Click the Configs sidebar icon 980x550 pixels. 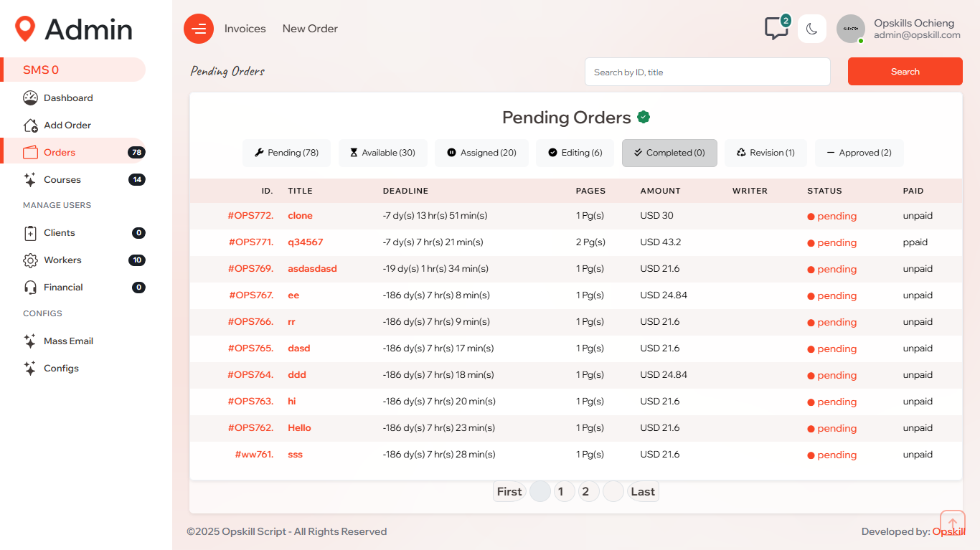pyautogui.click(x=30, y=369)
